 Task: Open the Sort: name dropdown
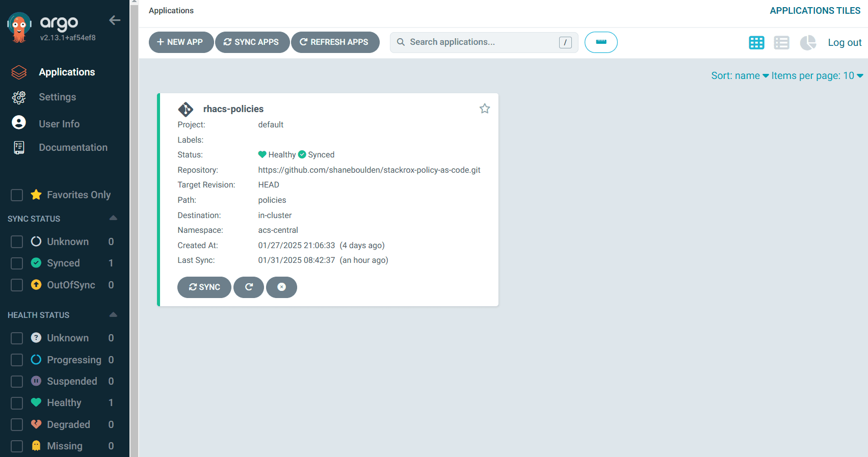740,75
